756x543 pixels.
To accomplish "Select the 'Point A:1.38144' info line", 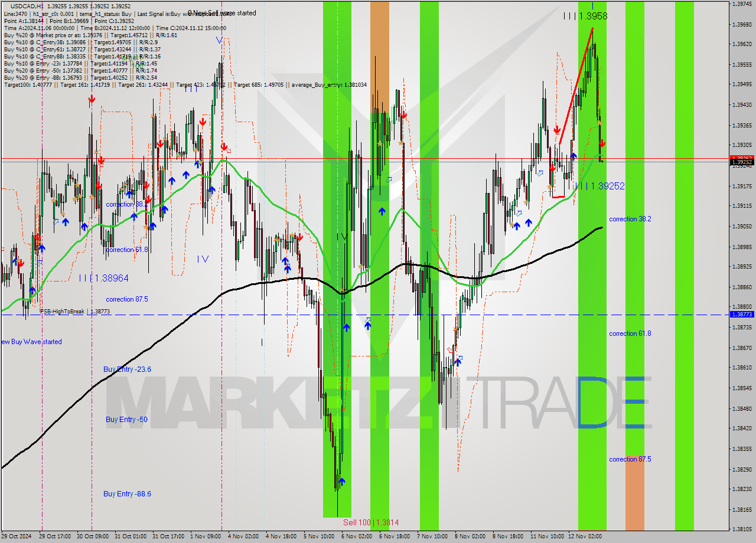I will pyautogui.click(x=69, y=21).
